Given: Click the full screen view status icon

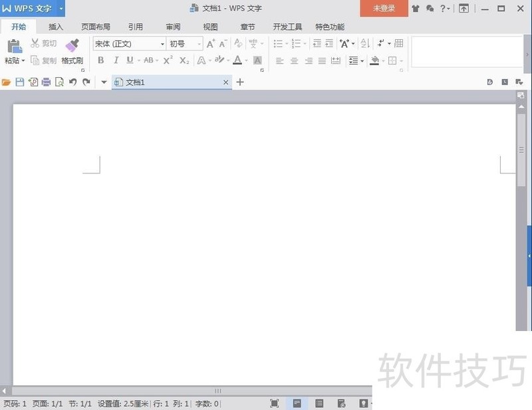Looking at the screenshot, I should (x=275, y=403).
